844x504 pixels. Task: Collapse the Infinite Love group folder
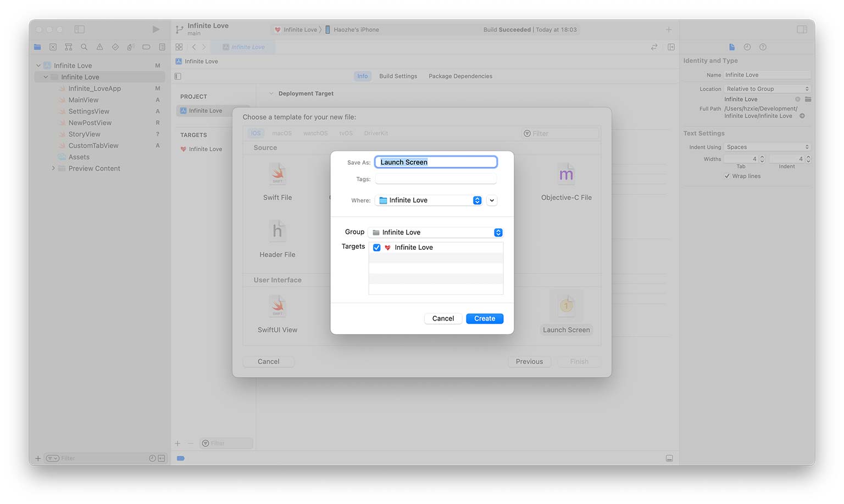tap(46, 77)
